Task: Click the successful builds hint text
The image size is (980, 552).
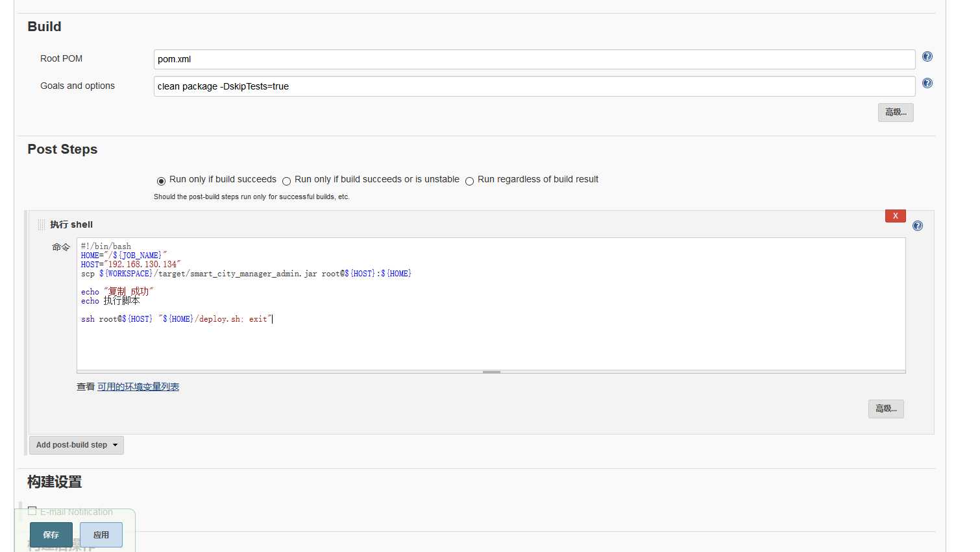Action: (x=252, y=197)
